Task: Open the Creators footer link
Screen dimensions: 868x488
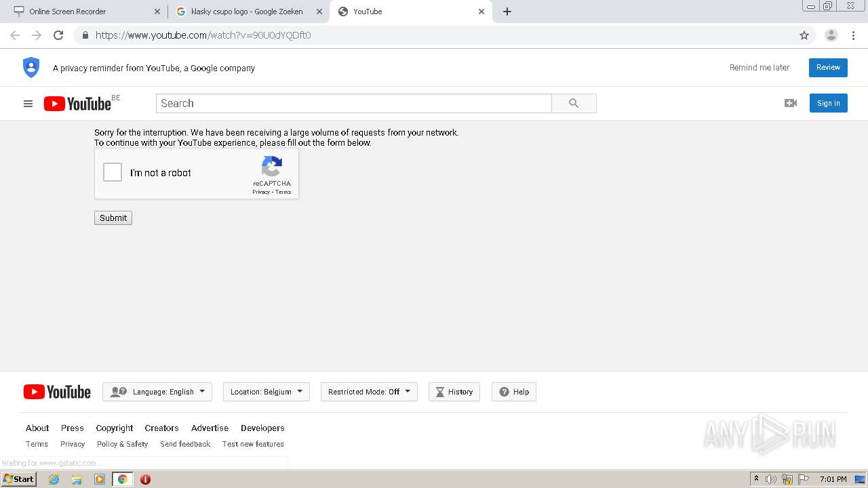Action: 162,428
